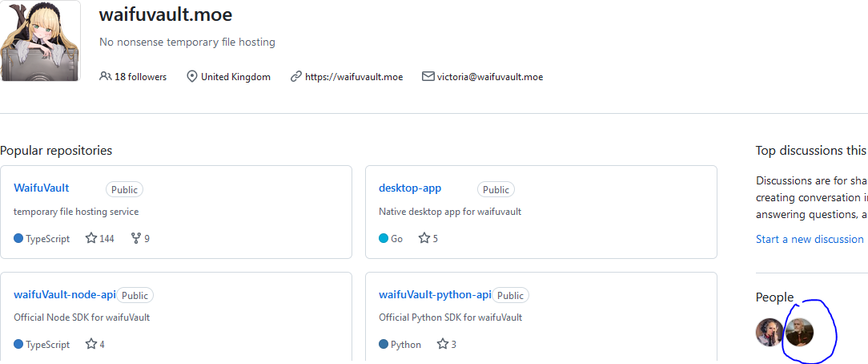Open the waifuvault.moe organization avatar image
Screen dimensions: 868x364
pos(40,40)
